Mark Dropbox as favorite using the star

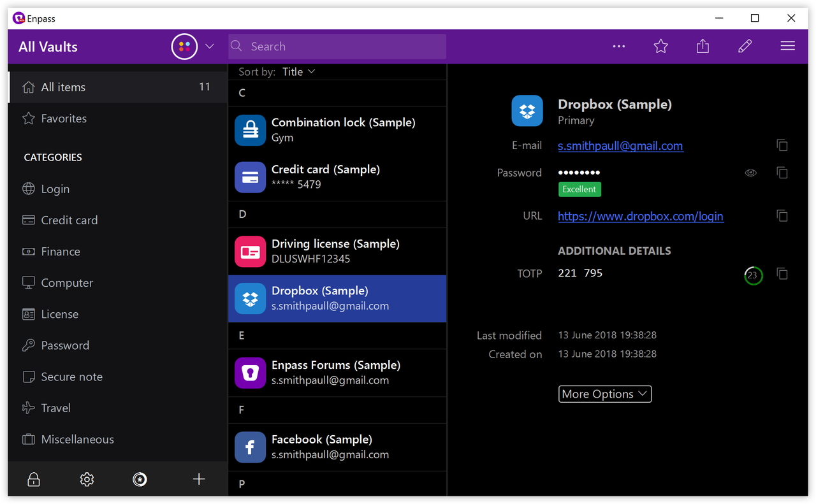tap(660, 46)
